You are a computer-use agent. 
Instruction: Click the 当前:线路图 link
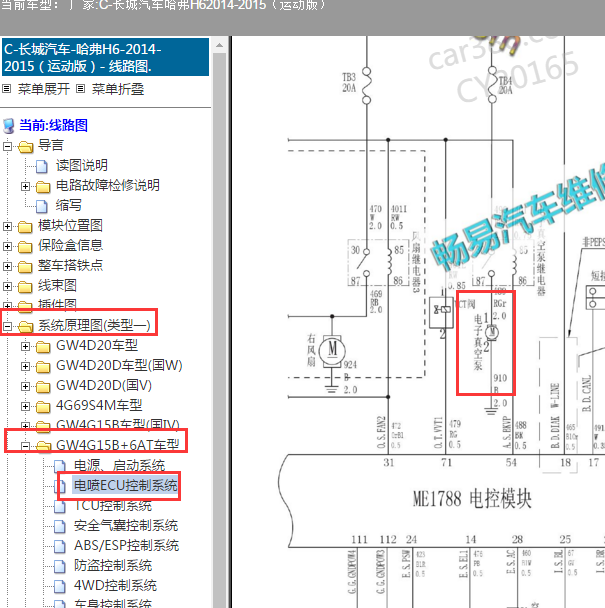[54, 125]
